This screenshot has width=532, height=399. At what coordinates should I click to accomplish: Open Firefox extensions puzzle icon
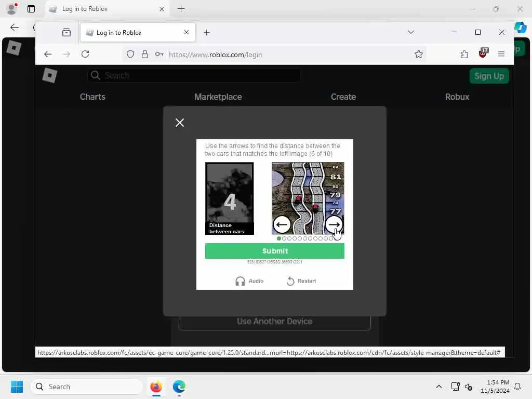(464, 54)
